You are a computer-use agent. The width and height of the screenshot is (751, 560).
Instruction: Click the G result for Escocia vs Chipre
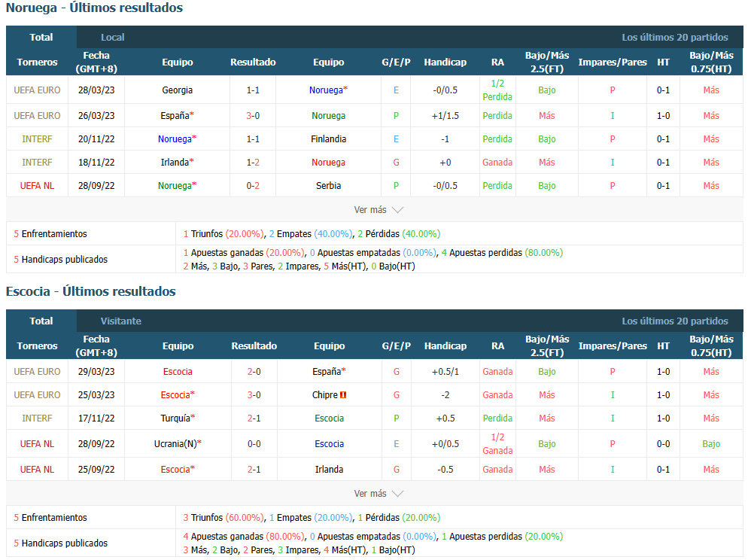pyautogui.click(x=396, y=395)
